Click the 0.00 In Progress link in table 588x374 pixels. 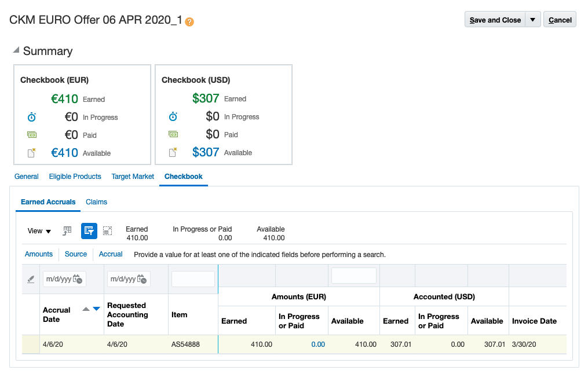pyautogui.click(x=317, y=344)
